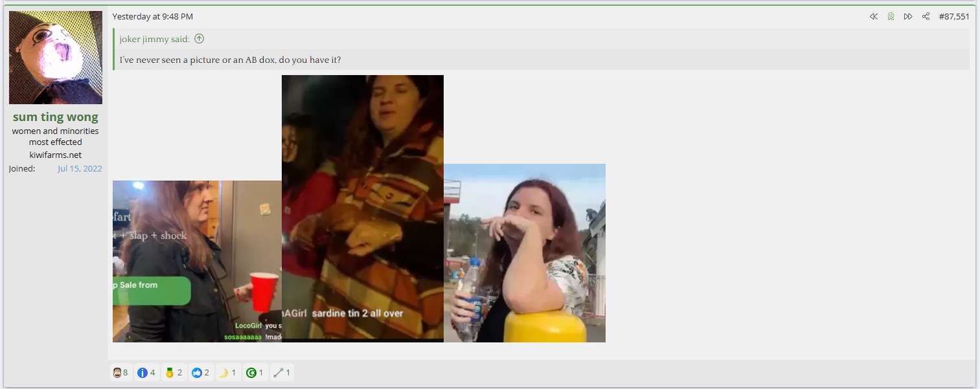Click the laughing face reaction with 8
980x389 pixels.
(120, 373)
